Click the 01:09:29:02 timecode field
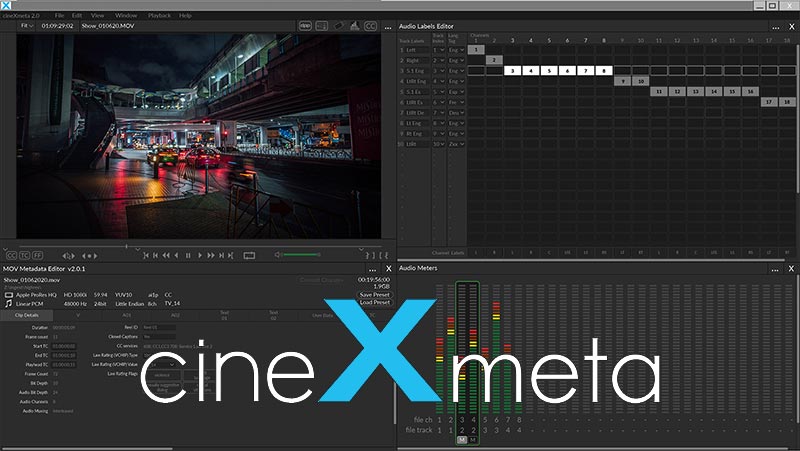This screenshot has height=451, width=800. (58, 26)
